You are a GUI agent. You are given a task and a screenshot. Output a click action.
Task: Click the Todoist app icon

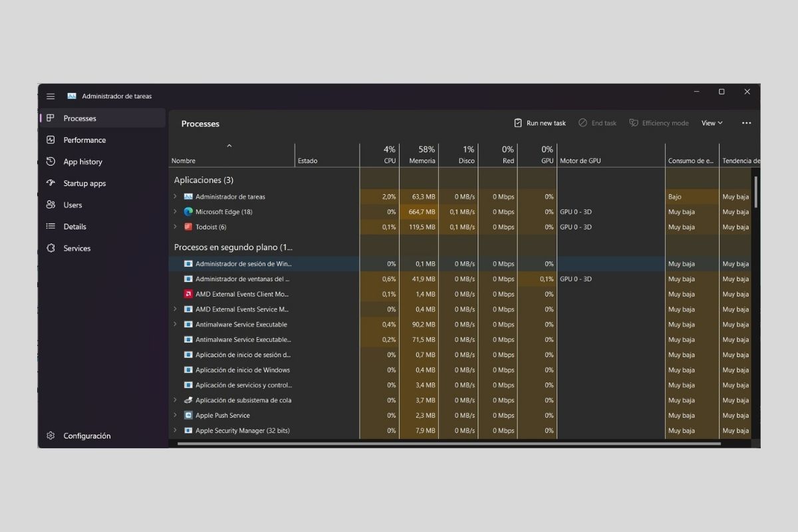coord(188,227)
